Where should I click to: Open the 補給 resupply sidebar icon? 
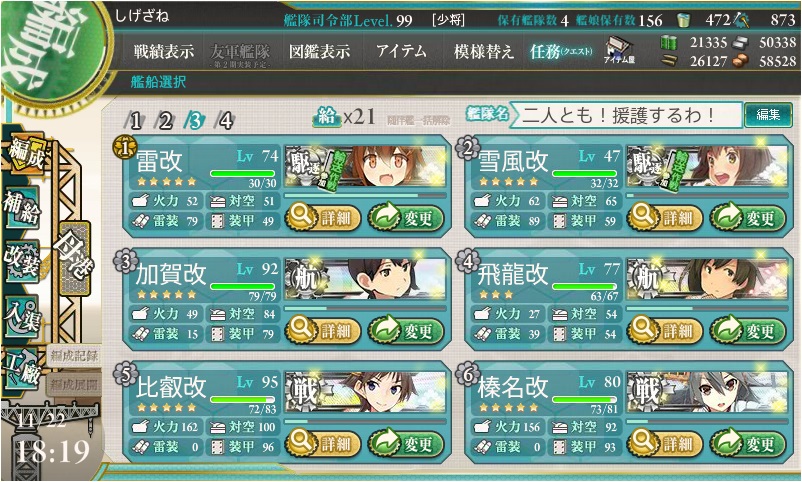(21, 208)
